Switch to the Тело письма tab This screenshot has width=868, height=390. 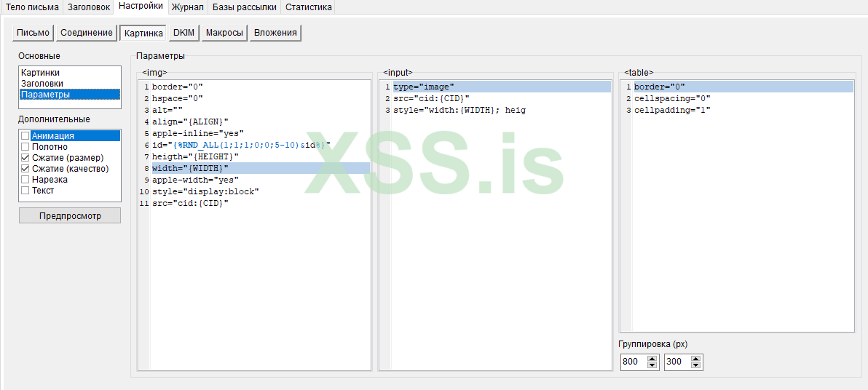point(31,7)
